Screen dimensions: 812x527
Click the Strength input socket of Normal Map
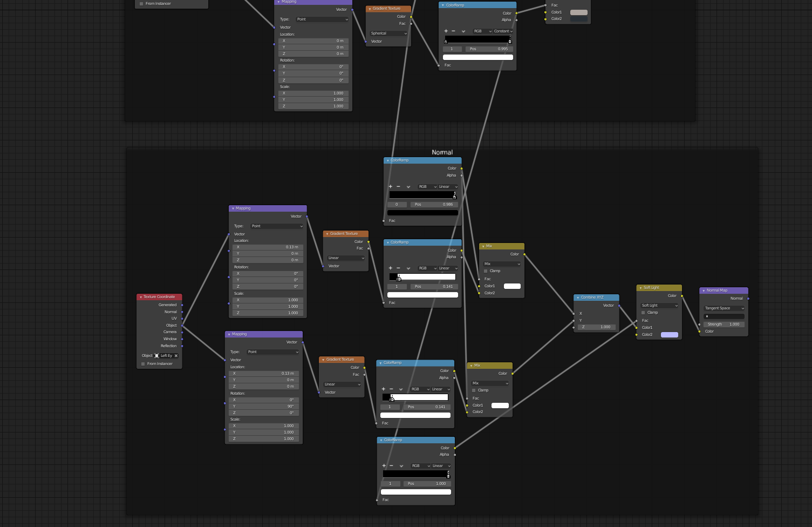click(x=700, y=325)
